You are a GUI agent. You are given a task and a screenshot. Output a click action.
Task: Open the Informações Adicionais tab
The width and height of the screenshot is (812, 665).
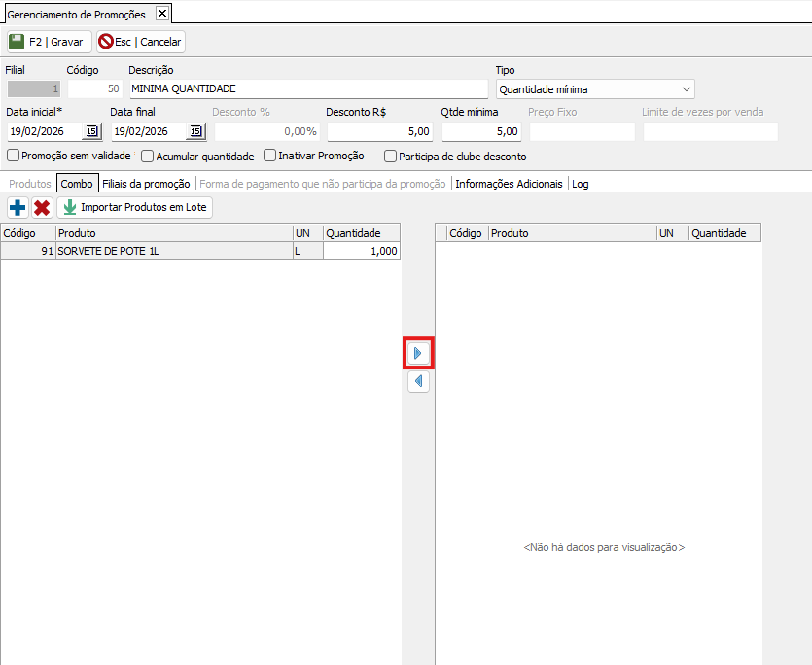(x=509, y=184)
